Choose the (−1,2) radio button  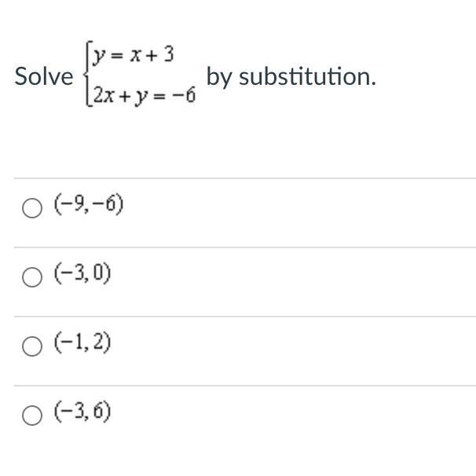(32, 346)
